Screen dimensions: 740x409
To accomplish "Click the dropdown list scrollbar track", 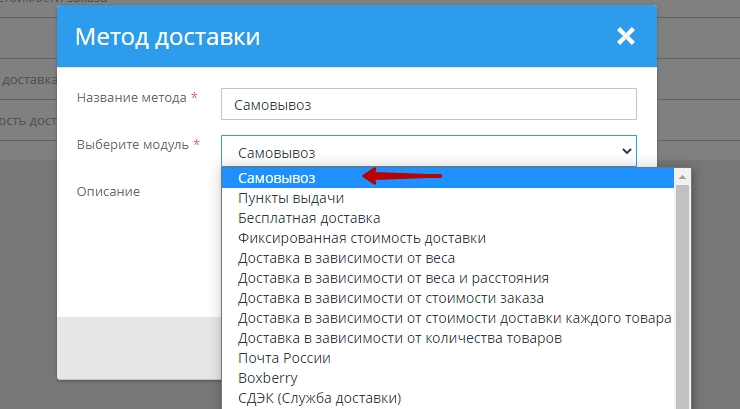I will pos(683,300).
